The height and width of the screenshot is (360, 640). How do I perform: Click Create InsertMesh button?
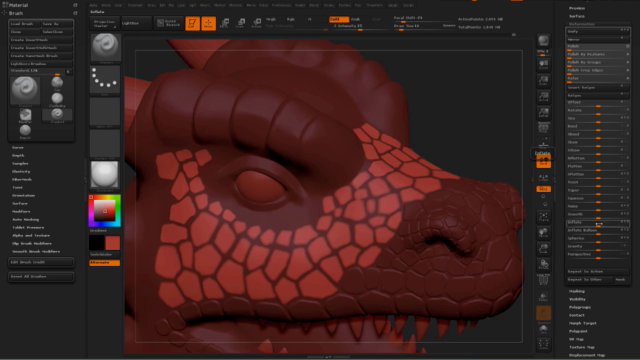click(x=41, y=40)
